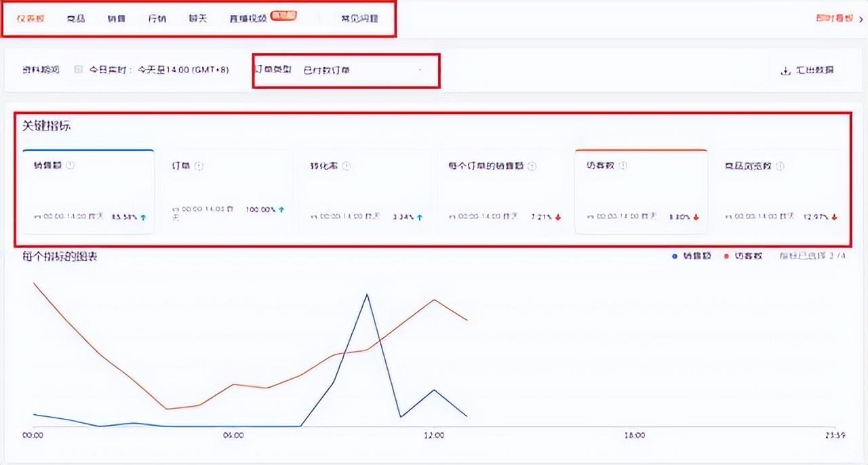Click the 100.00% change value
Screen dimensions: 868x465
(x=260, y=209)
